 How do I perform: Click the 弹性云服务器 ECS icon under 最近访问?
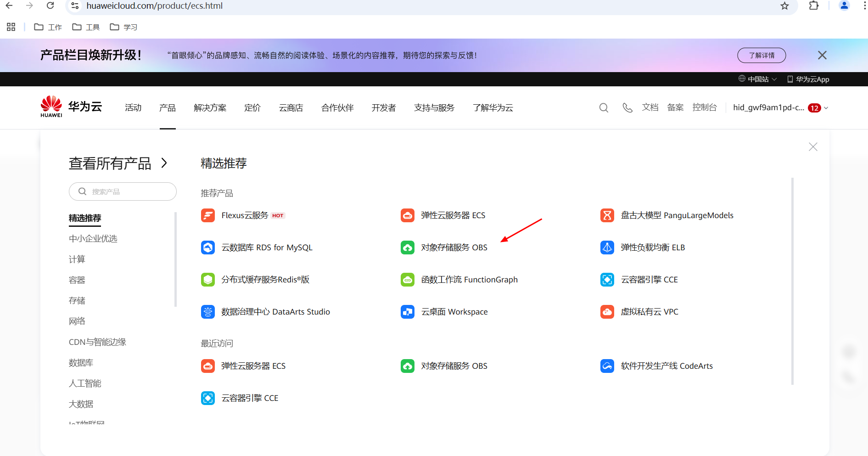(x=208, y=366)
